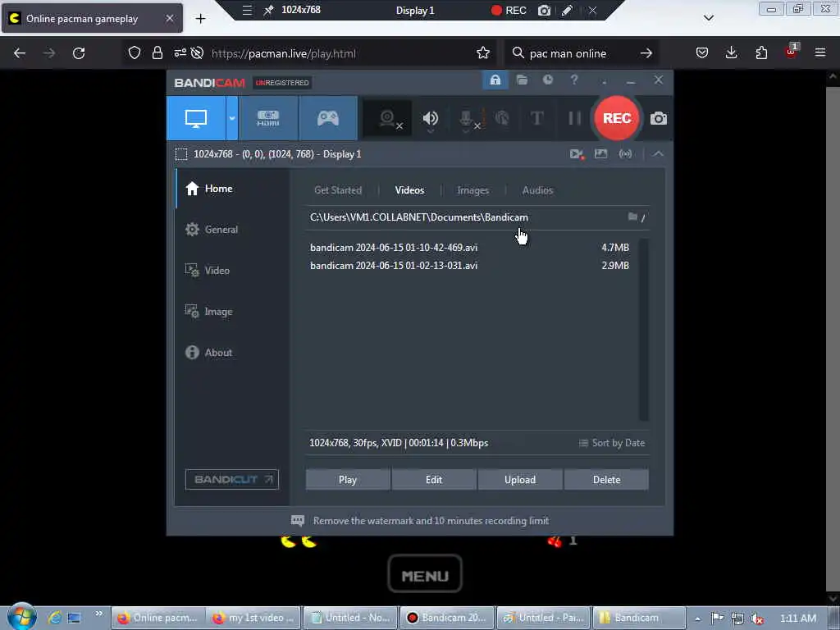Open Bandicut link button
This screenshot has height=630, width=840.
tap(232, 479)
